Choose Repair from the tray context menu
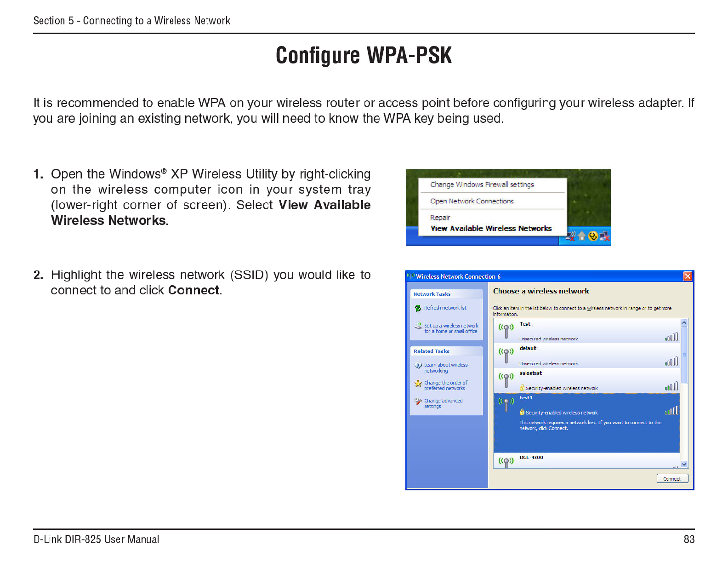 pyautogui.click(x=440, y=218)
